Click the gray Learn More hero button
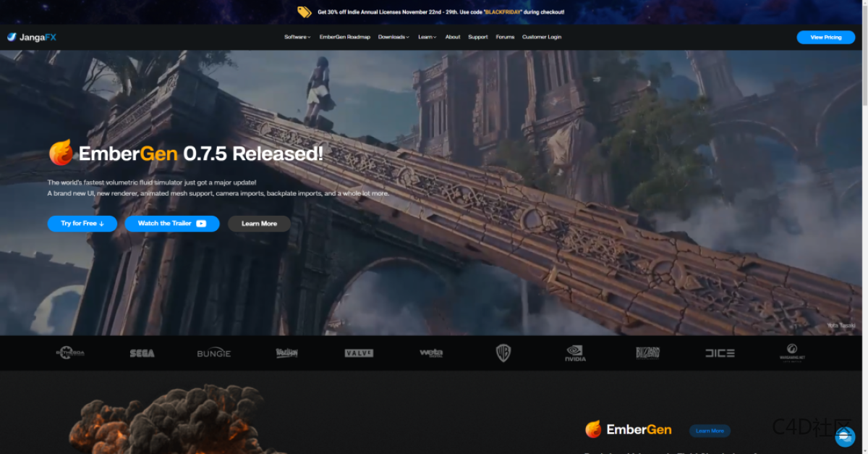 tap(259, 224)
